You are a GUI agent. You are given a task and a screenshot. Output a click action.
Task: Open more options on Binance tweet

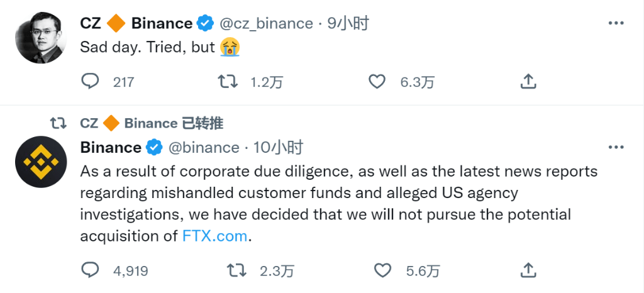click(x=616, y=147)
